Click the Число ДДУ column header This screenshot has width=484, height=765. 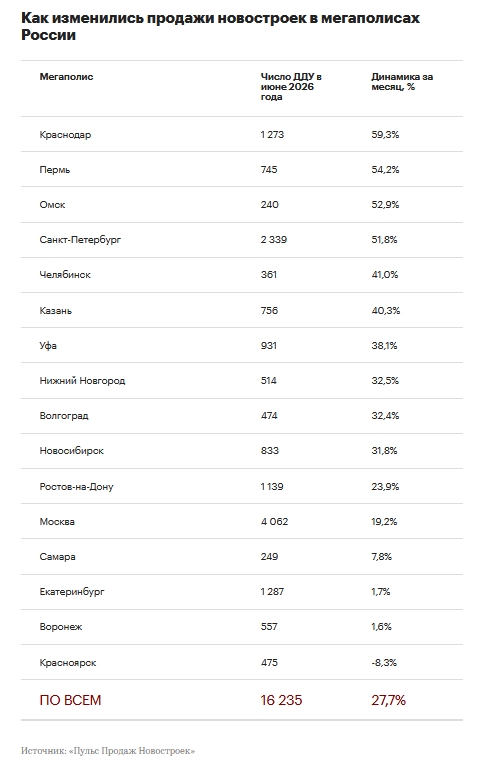click(x=291, y=87)
